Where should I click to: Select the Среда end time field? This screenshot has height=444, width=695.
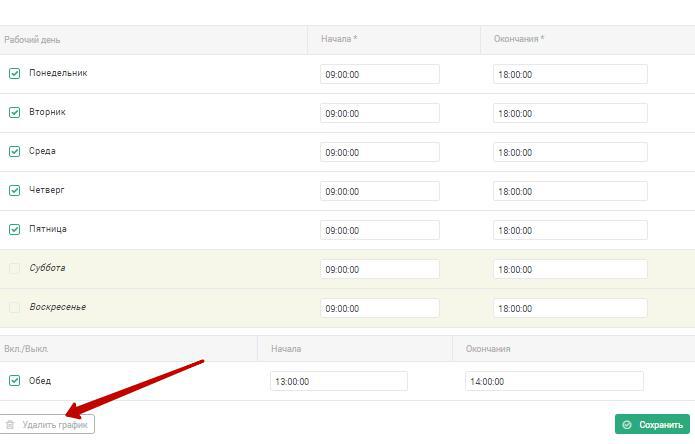[x=570, y=152]
